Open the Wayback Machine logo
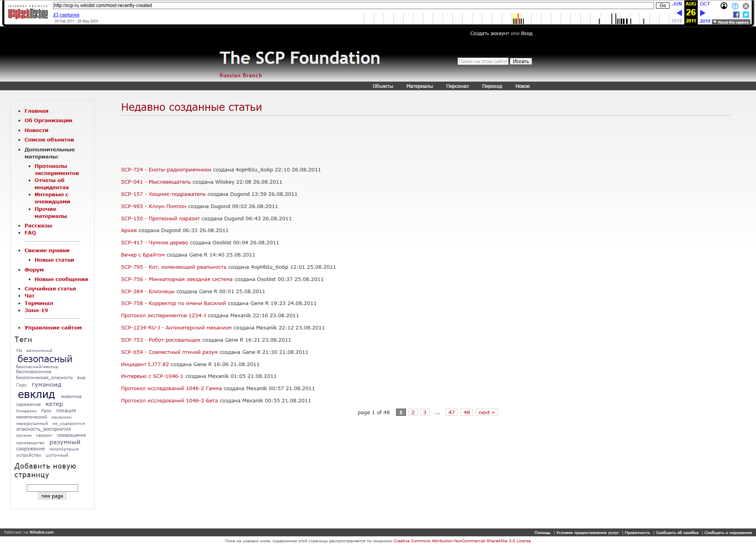Screen dimensions: 756x545 pos(28,12)
